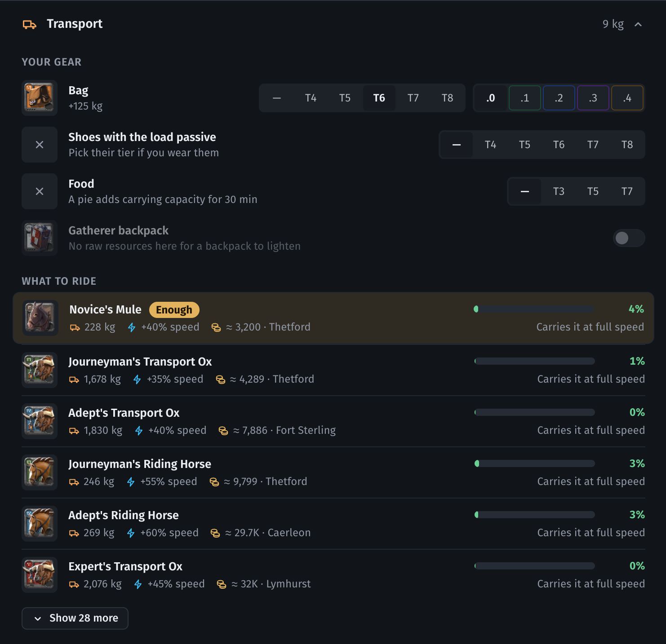Image resolution: width=666 pixels, height=644 pixels.
Task: Click the X icon beside Shoes with the load passive
Action: 40,145
